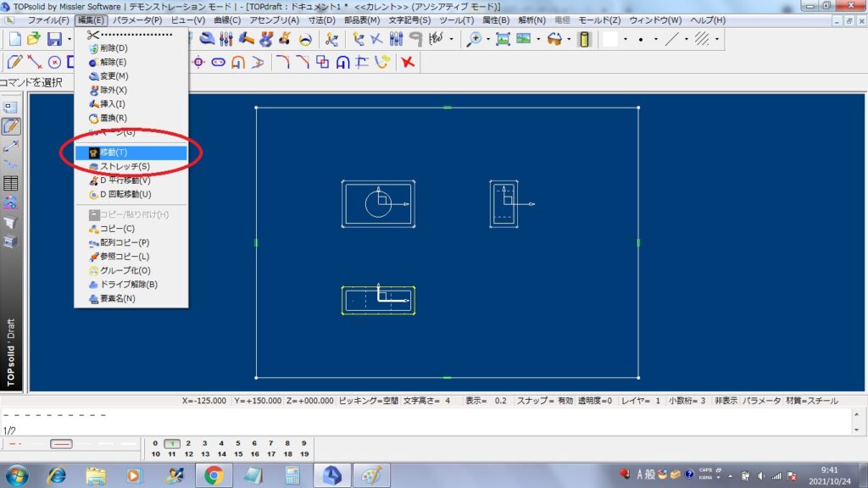Click the 材質=スチール status field
868x488 pixels.
click(811, 401)
